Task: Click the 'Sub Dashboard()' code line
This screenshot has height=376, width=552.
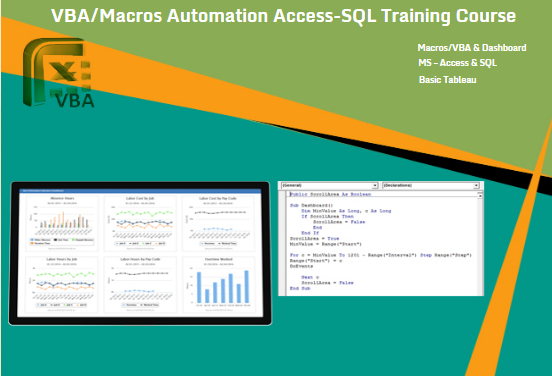Action: pos(311,205)
